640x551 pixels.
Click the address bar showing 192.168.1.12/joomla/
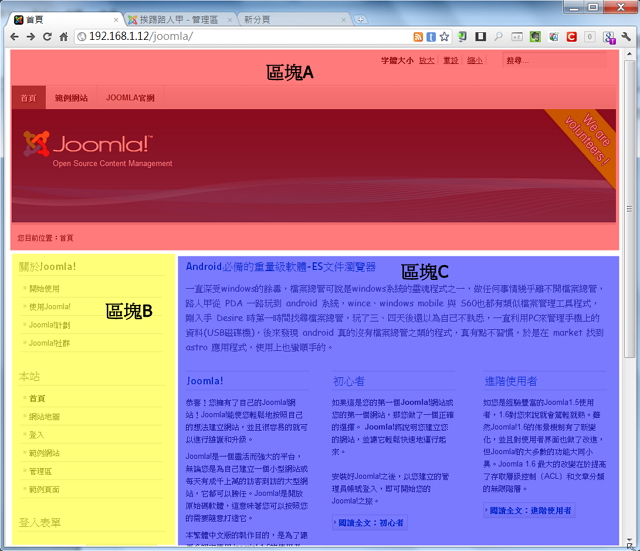click(244, 37)
